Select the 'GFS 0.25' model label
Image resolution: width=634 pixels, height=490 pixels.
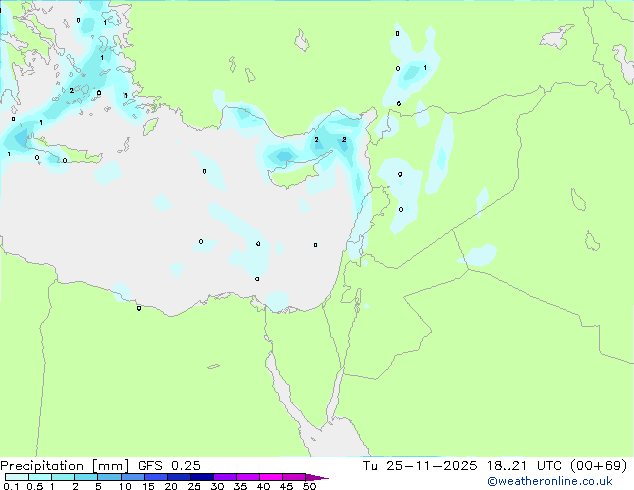tap(169, 466)
